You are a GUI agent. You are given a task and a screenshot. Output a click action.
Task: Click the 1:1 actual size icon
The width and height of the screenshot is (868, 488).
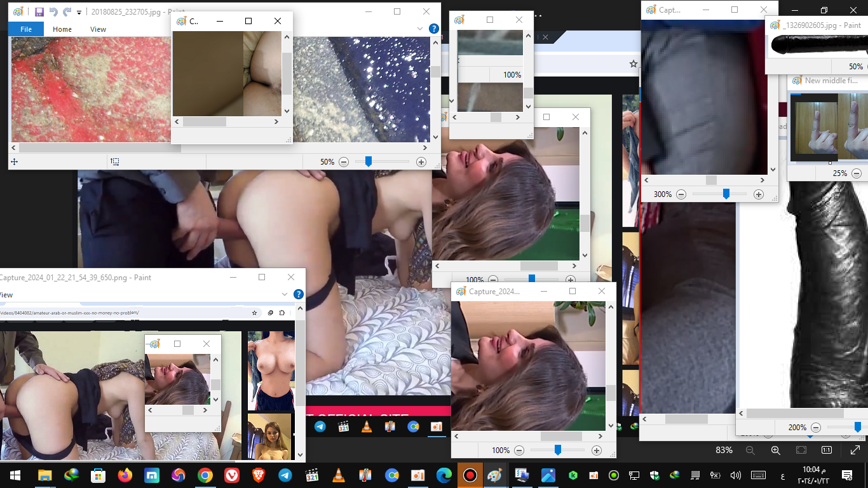point(827,450)
